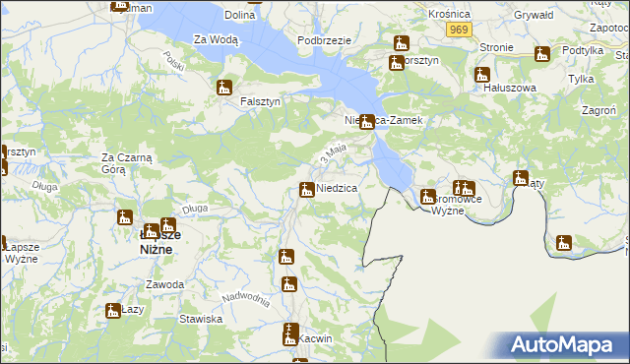The image size is (630, 364).
Task: Click the Nadwodnia street label
Action: pyautogui.click(x=245, y=299)
